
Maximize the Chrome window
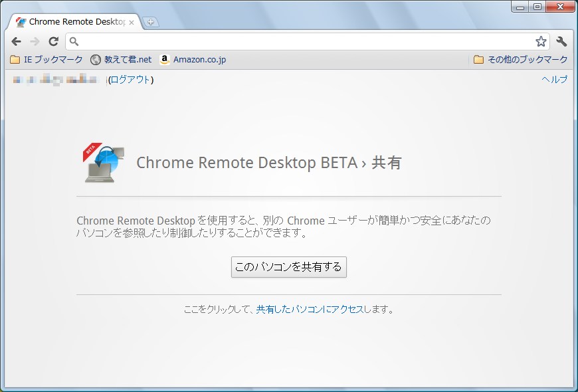pyautogui.click(x=537, y=7)
